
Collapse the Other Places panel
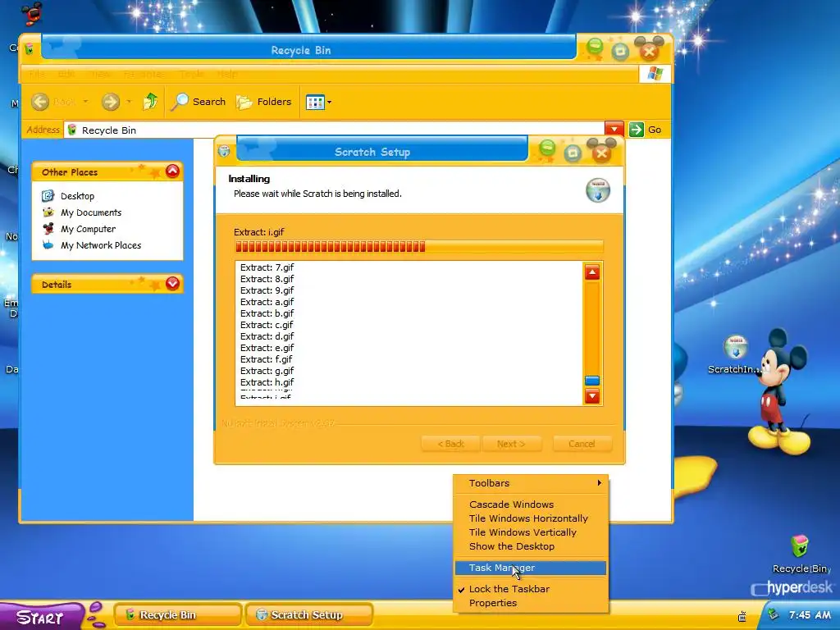(x=172, y=171)
